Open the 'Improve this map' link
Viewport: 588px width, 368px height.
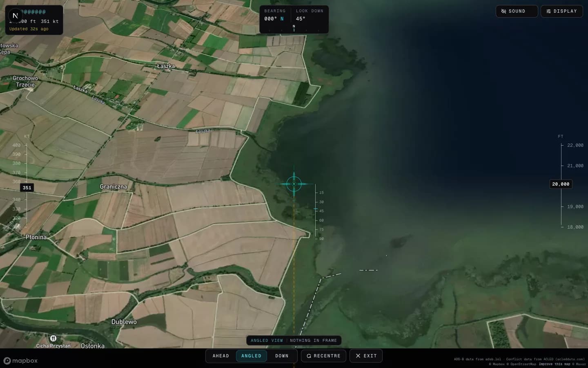click(x=554, y=364)
